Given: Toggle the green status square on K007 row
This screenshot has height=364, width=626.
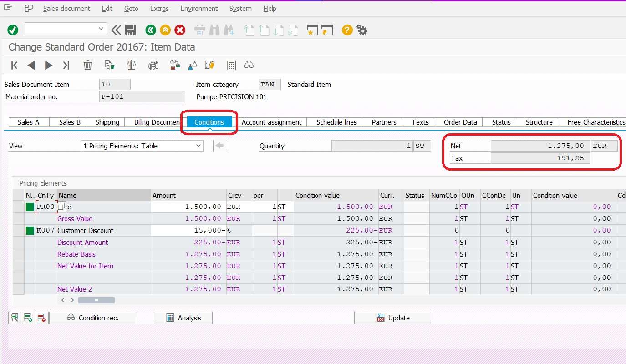Looking at the screenshot, I should (30, 230).
